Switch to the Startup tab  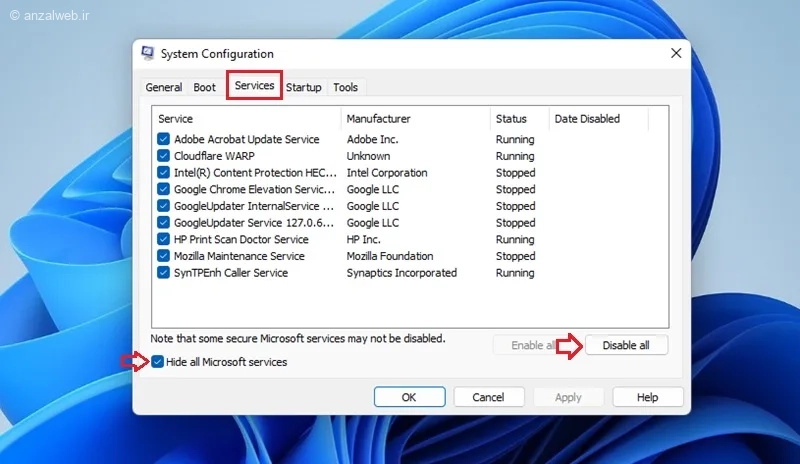(304, 87)
